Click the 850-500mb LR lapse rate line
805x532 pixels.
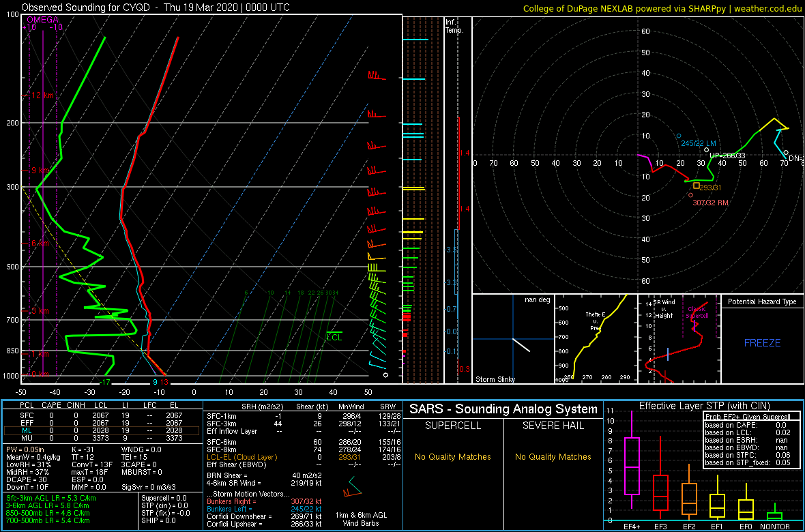click(48, 513)
